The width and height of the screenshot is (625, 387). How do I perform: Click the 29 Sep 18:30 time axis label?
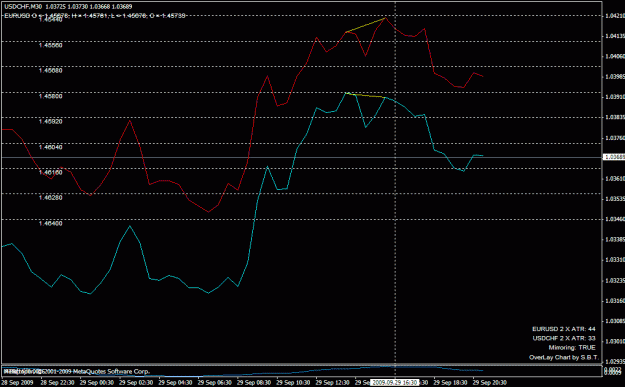point(450,383)
